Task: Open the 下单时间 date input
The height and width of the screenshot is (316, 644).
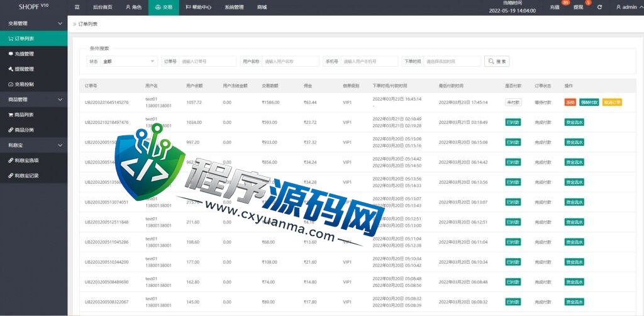Action: tap(452, 61)
